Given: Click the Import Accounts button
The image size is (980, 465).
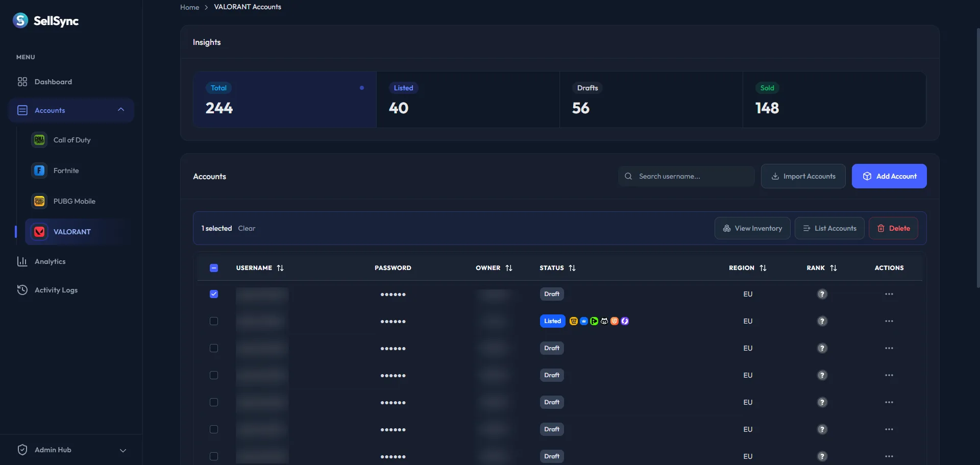Looking at the screenshot, I should [x=803, y=176].
